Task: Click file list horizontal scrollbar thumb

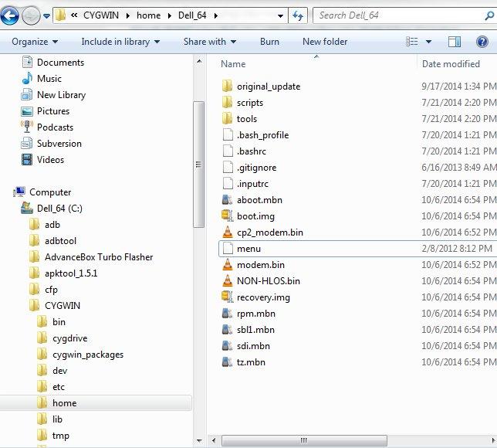Action: point(304,440)
